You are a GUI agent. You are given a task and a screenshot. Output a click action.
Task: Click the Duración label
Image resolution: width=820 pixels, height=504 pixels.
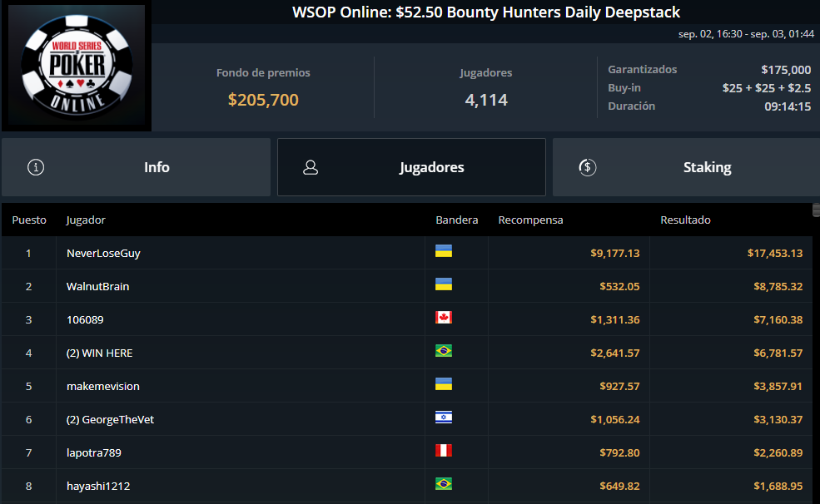click(631, 106)
